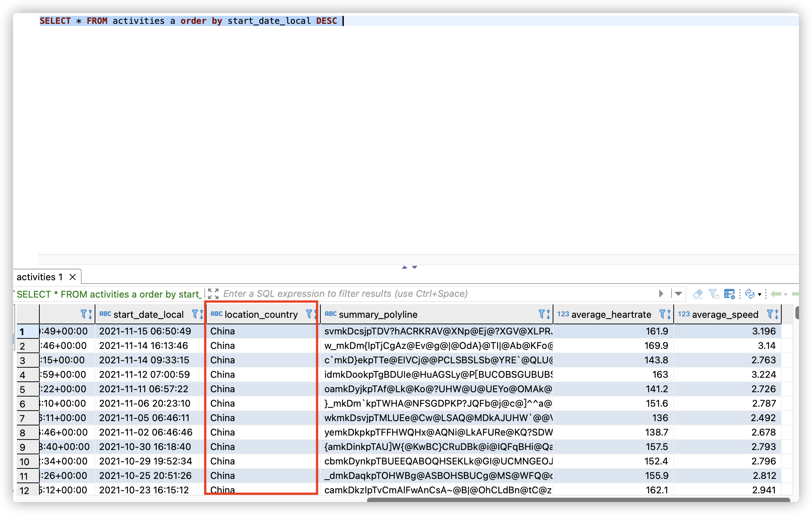Toggle sorting on start_date_local column
Viewport: 812px width, 515px height.
(x=201, y=314)
